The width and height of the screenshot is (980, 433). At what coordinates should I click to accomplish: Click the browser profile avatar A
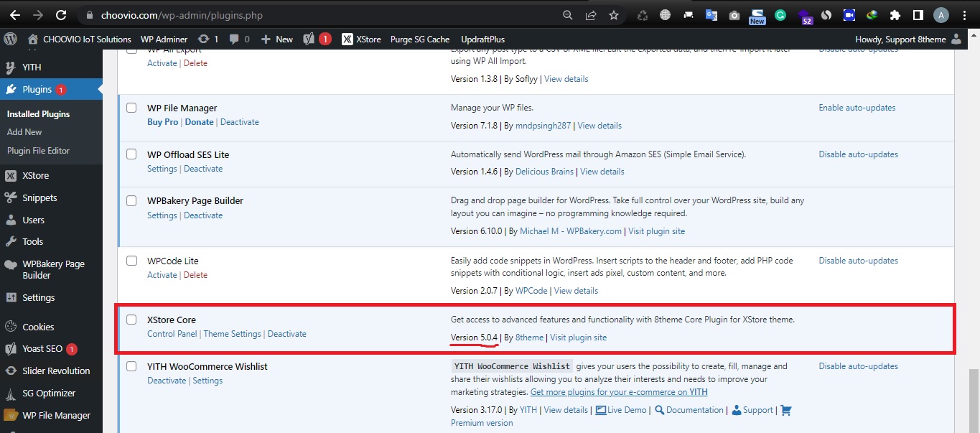pyautogui.click(x=941, y=14)
